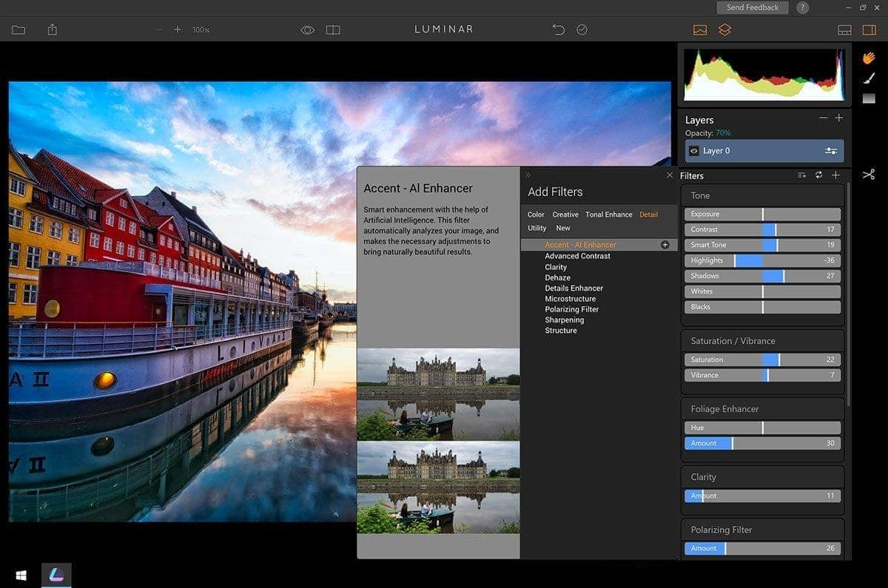The height and width of the screenshot is (588, 888).
Task: Collapse the Polarizing Filter section header
Action: click(762, 530)
